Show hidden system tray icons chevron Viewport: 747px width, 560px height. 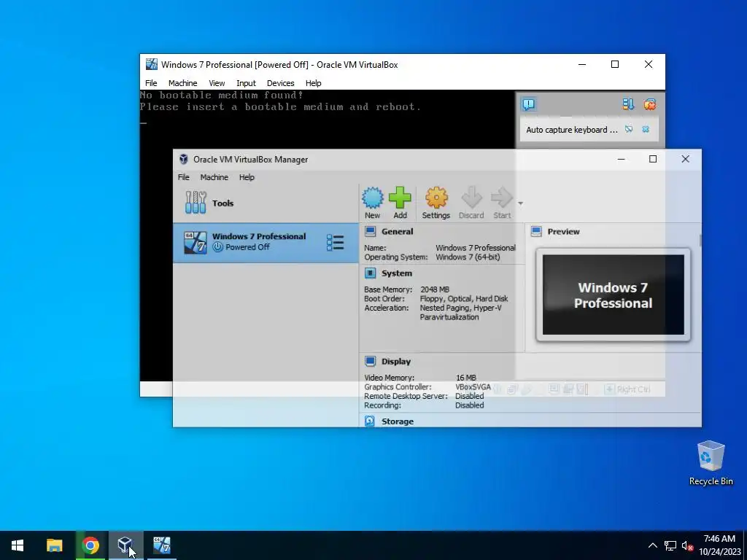pos(653,545)
